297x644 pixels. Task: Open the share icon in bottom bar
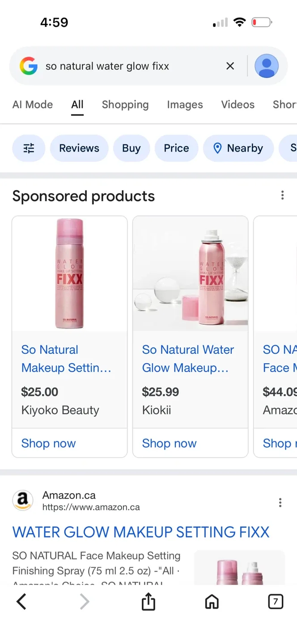[x=148, y=602]
